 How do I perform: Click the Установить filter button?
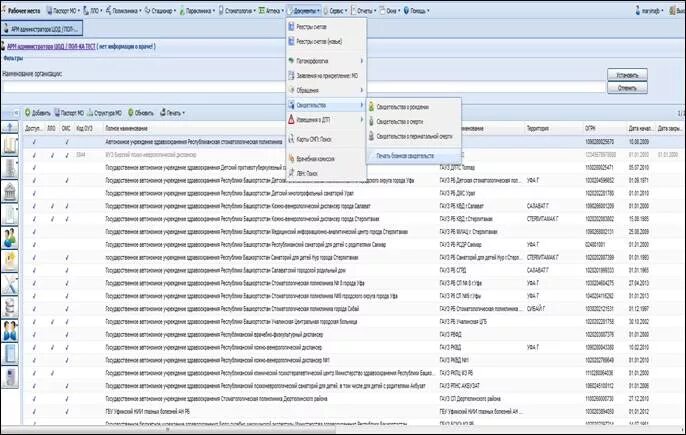[x=627, y=75]
